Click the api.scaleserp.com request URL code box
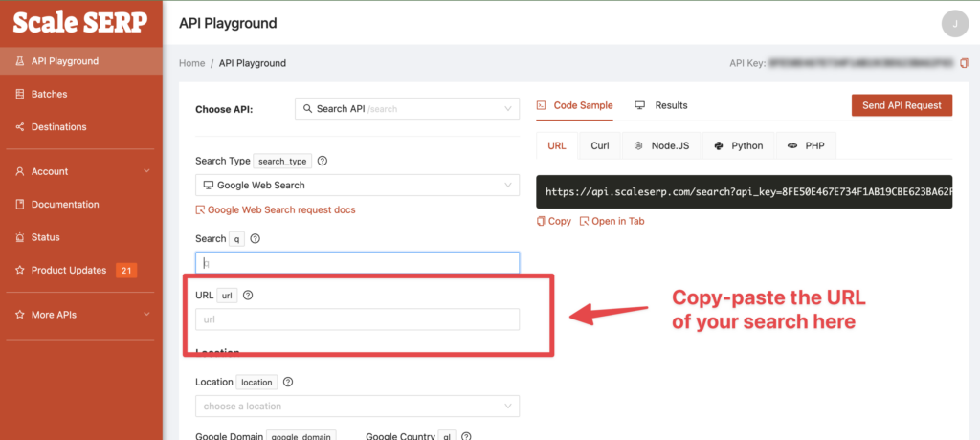Viewport: 980px width, 440px height. click(745, 192)
